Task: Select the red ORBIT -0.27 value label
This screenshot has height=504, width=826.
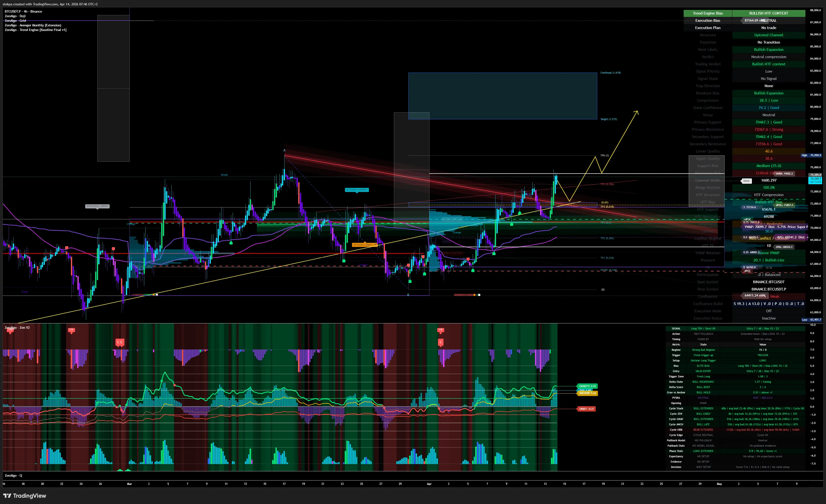Action: point(586,409)
